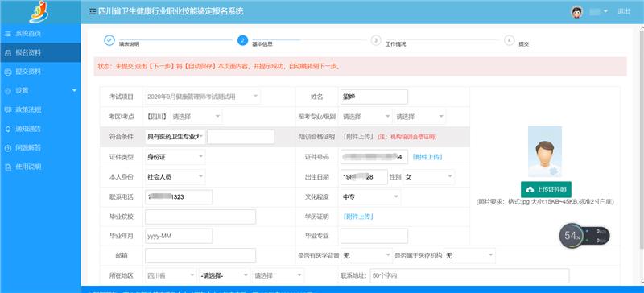
Task: Click the 填表说明 step label
Action: [x=129, y=44]
